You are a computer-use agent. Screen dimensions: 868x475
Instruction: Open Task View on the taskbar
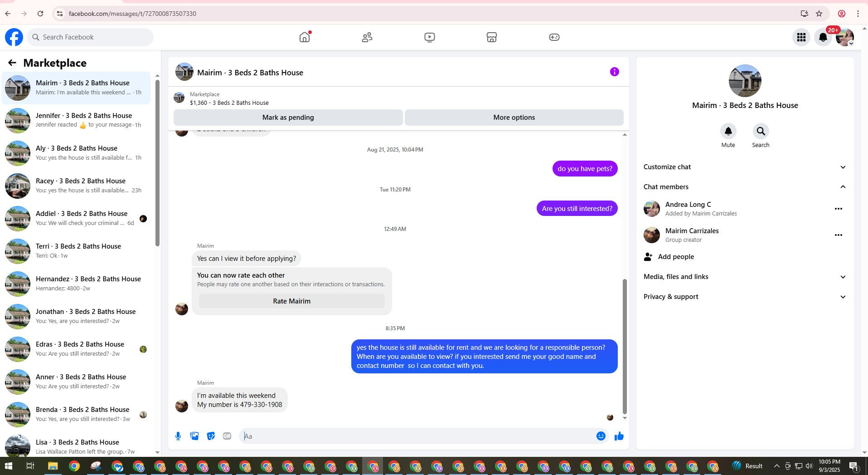coord(30,466)
